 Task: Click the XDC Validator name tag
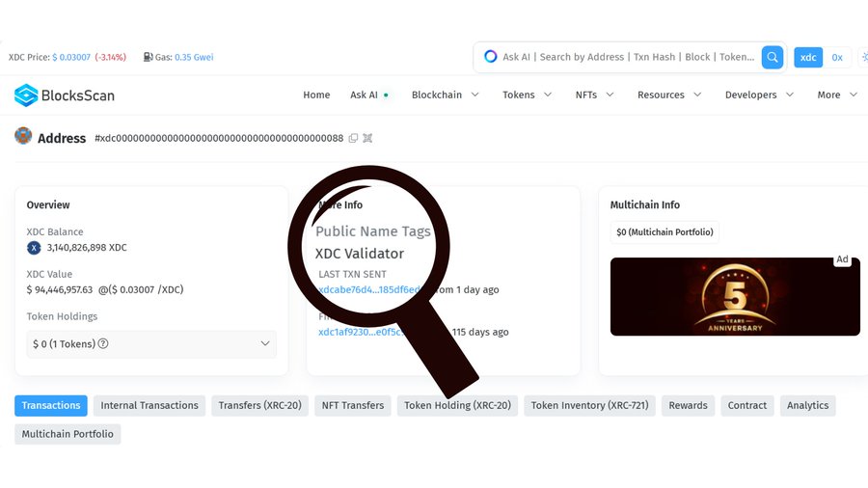click(360, 254)
